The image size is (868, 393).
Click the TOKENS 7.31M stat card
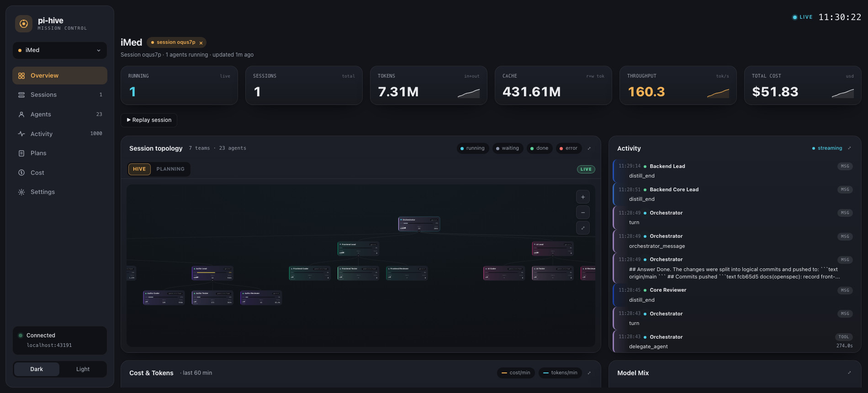(429, 85)
